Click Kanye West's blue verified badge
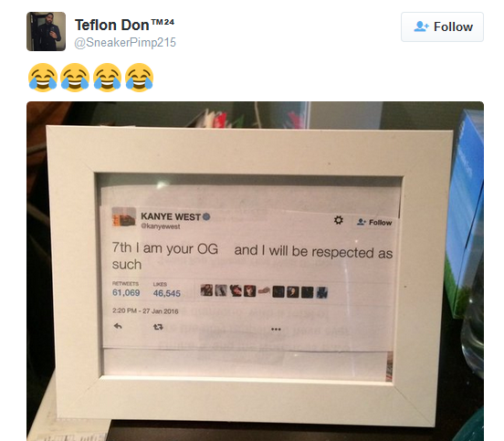Image resolution: width=504 pixels, height=441 pixels. click(206, 216)
